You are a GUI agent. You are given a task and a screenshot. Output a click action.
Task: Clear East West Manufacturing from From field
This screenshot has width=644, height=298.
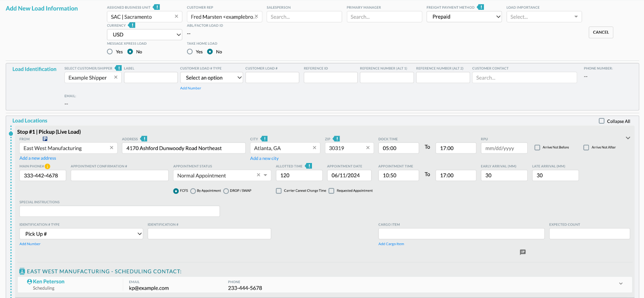(111, 148)
